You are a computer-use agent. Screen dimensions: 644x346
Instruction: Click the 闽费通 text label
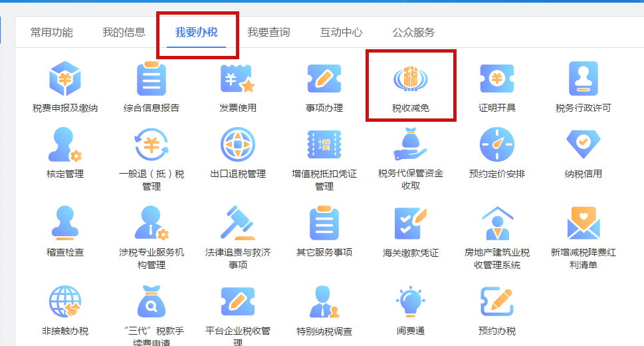[411, 331]
